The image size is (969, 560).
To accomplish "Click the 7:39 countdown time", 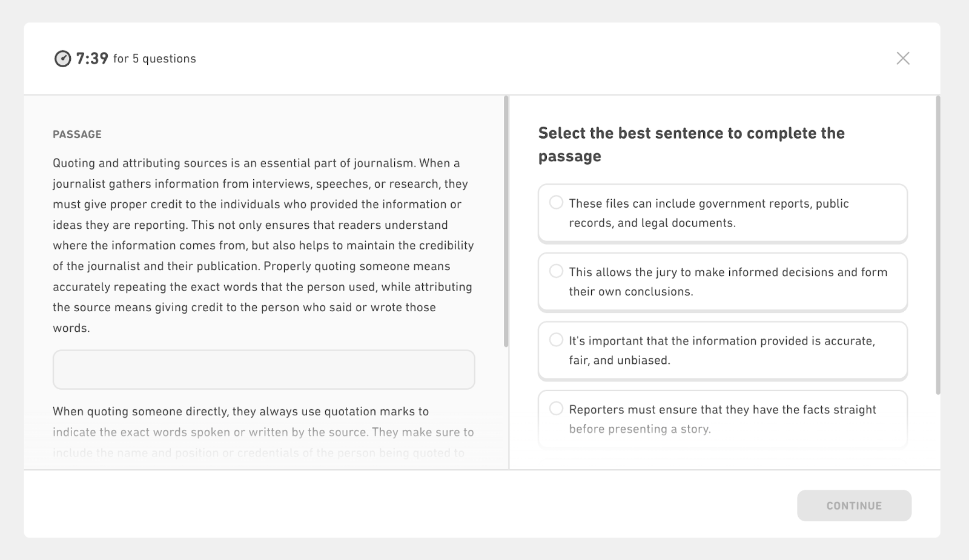I will (92, 59).
